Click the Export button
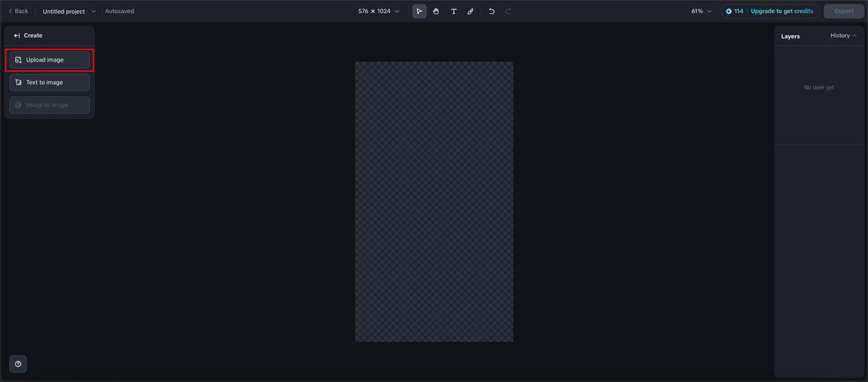868x382 pixels. (844, 12)
